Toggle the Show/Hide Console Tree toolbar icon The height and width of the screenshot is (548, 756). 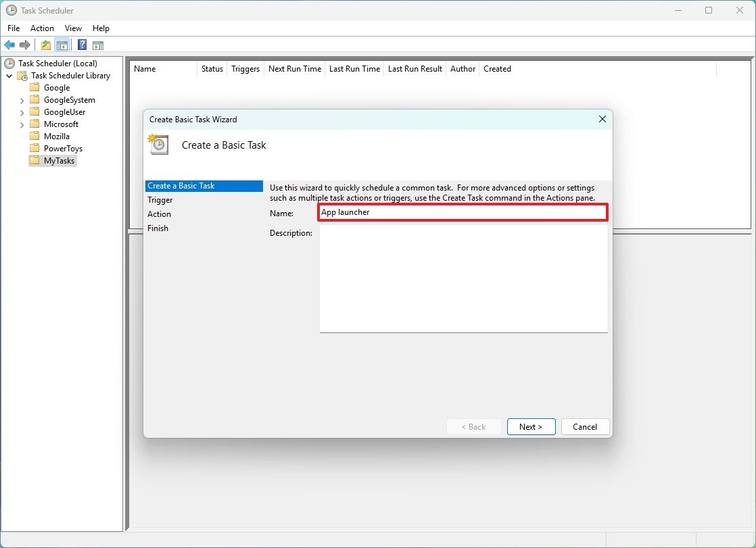click(x=62, y=45)
